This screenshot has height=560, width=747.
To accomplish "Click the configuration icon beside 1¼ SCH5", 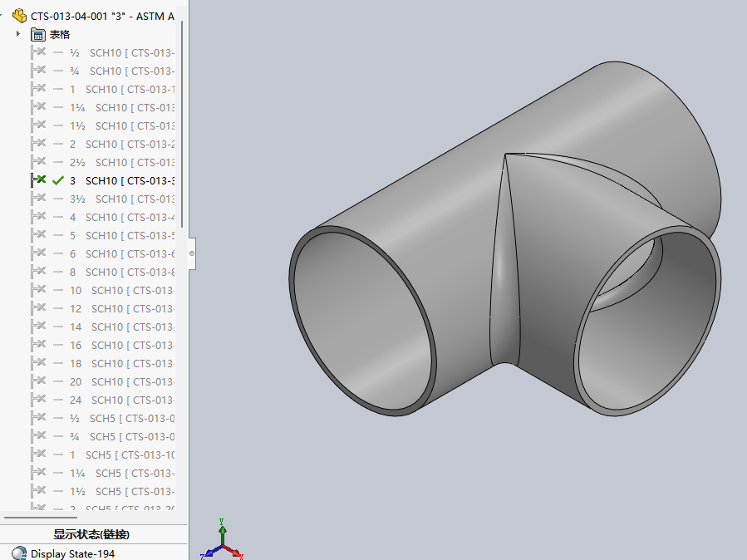I will 38,473.
